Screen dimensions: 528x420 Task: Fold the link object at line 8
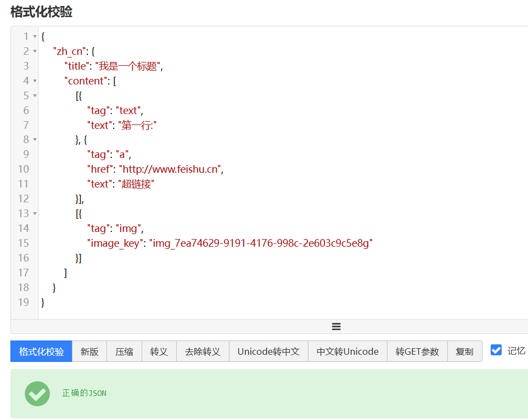pos(35,140)
